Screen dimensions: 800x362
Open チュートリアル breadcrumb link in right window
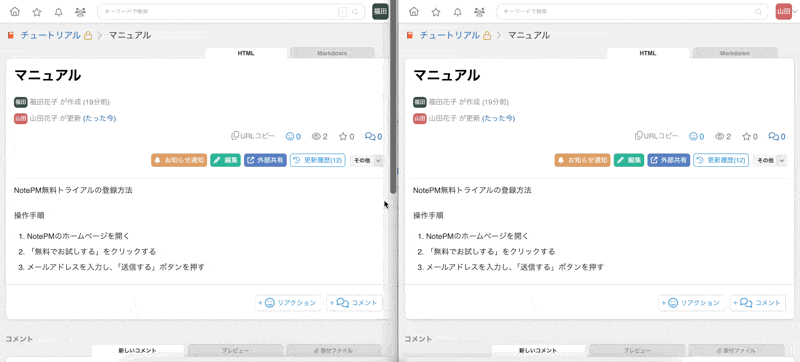click(x=449, y=35)
